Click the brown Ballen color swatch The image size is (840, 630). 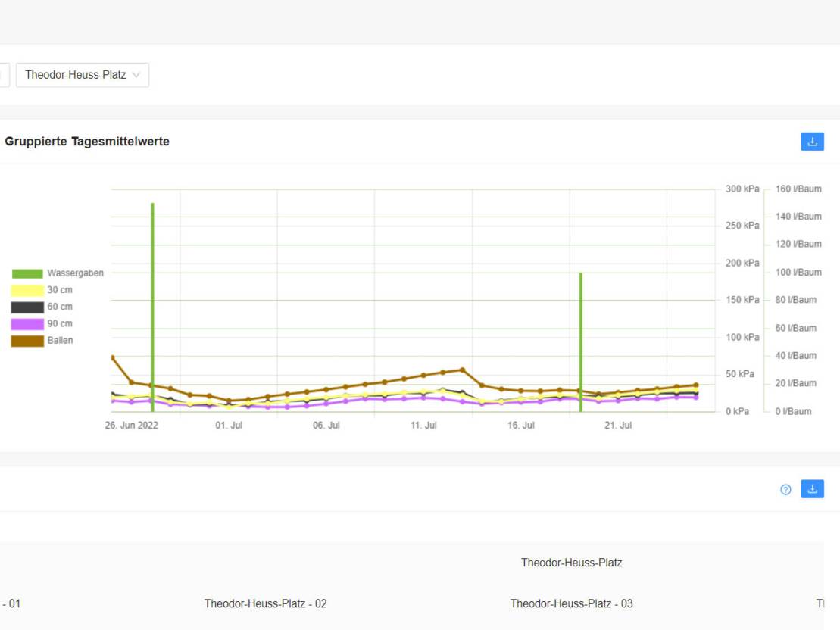coord(27,341)
